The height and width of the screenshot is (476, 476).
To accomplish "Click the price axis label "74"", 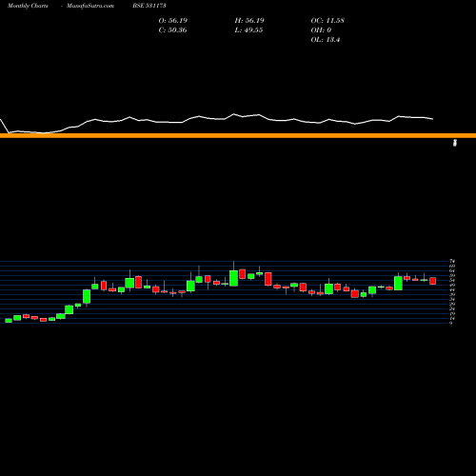I will pyautogui.click(x=452, y=261).
